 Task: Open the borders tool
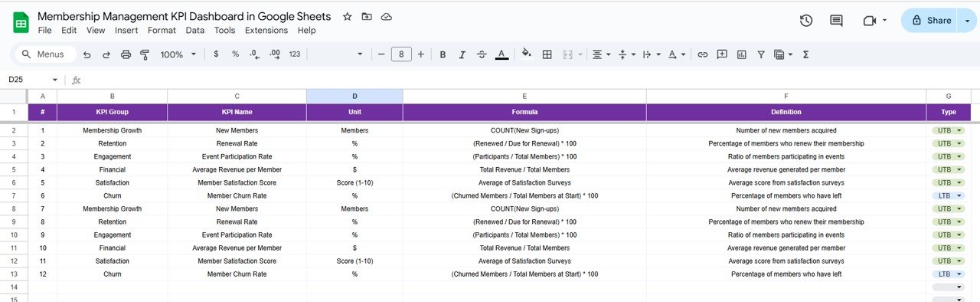click(x=547, y=54)
